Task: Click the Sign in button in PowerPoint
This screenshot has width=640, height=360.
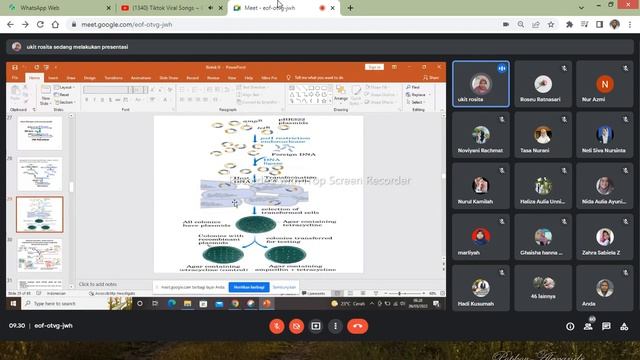Action: (x=374, y=67)
